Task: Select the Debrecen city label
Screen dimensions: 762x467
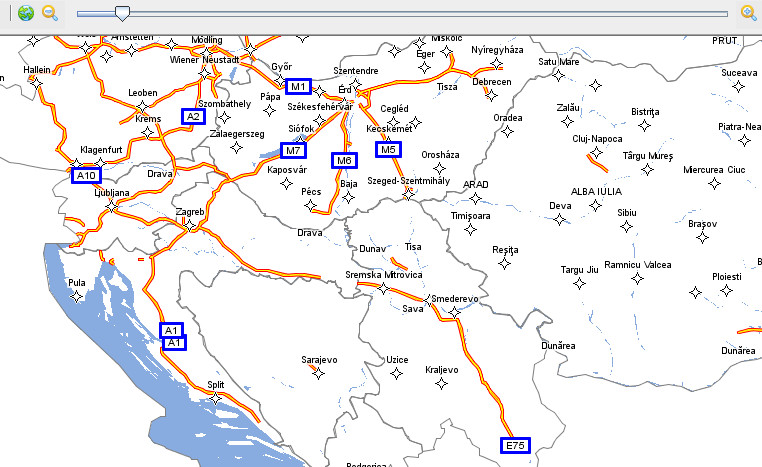Action: (x=492, y=81)
